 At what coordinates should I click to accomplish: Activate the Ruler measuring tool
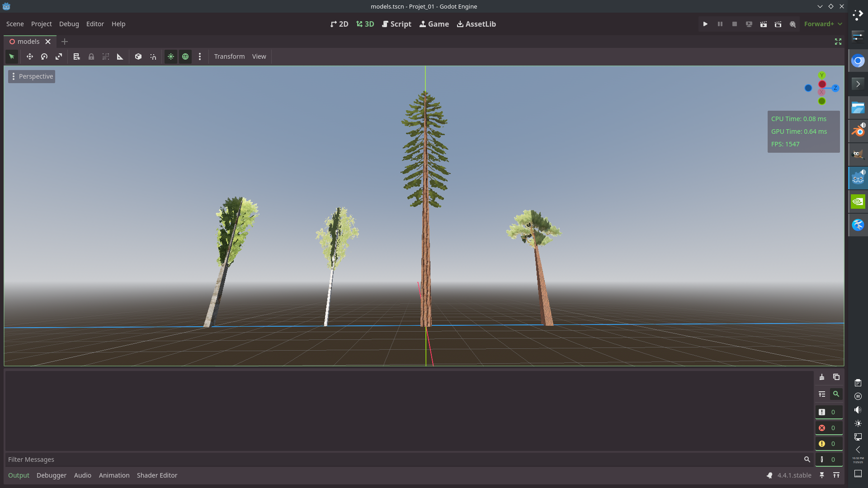(x=120, y=56)
